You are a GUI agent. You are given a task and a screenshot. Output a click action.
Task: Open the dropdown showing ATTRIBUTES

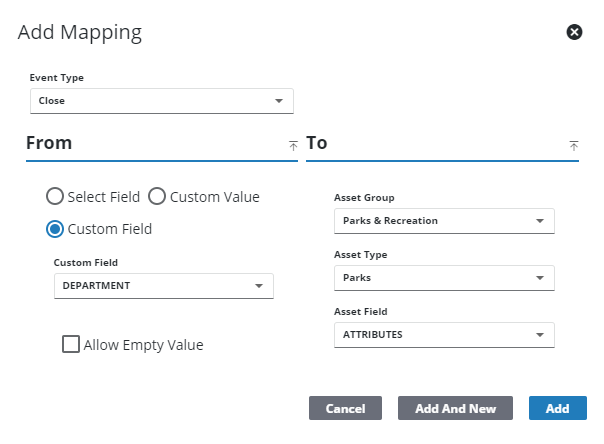(x=430, y=335)
